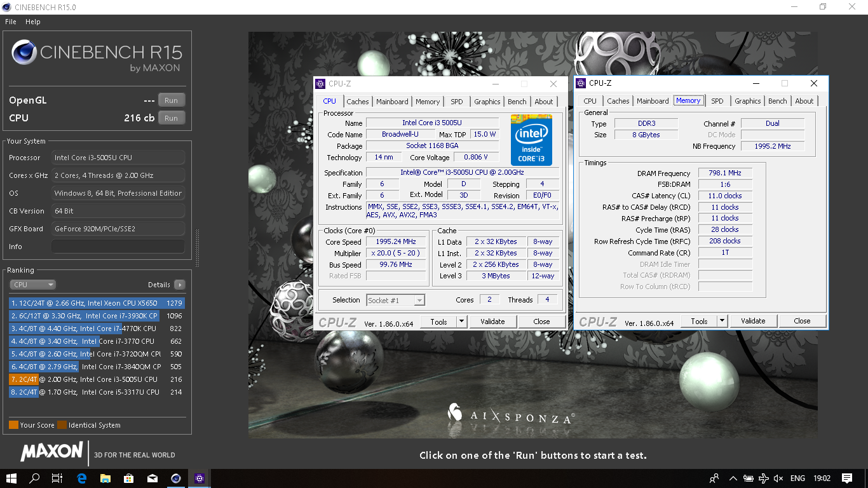Image resolution: width=868 pixels, height=488 pixels.
Task: Switch to Cinebench taskbar icon
Action: pos(176,478)
